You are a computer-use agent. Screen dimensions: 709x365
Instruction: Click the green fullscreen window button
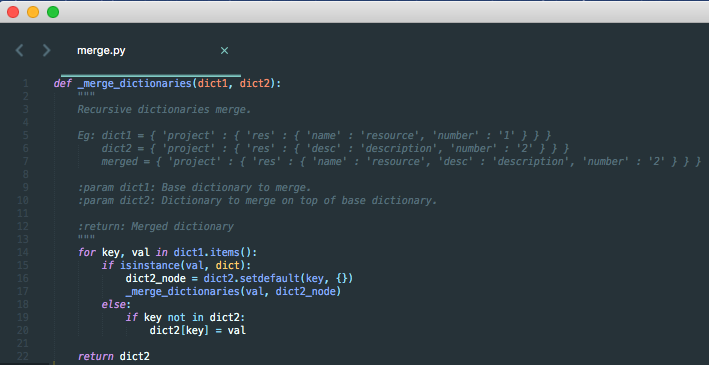pos(53,12)
